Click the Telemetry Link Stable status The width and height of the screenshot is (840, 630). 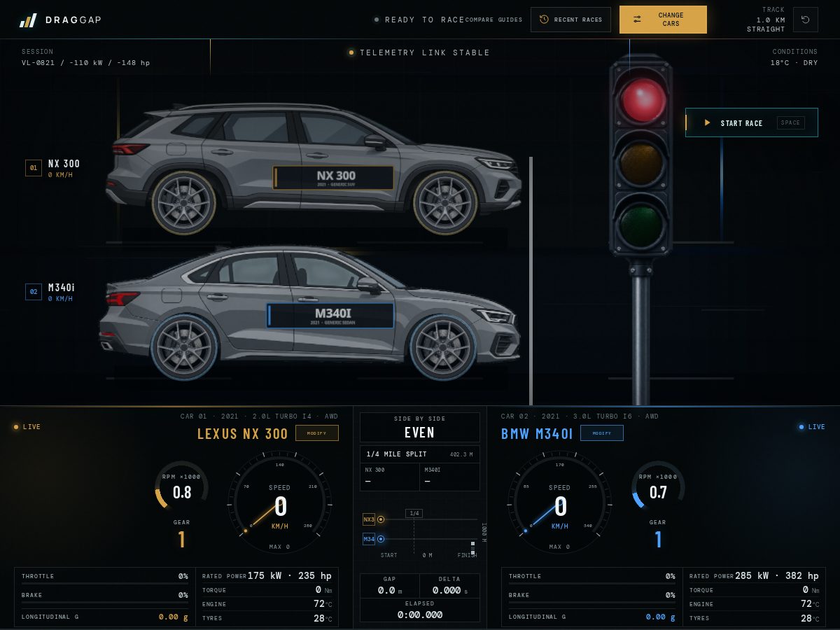click(x=419, y=52)
